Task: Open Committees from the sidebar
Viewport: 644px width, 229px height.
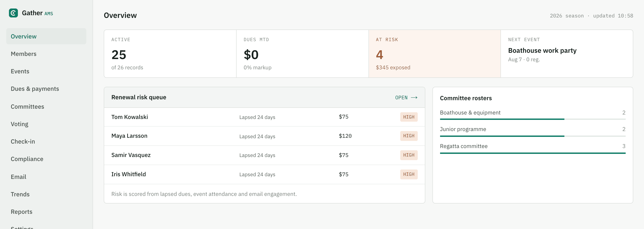Action: [x=46, y=106]
